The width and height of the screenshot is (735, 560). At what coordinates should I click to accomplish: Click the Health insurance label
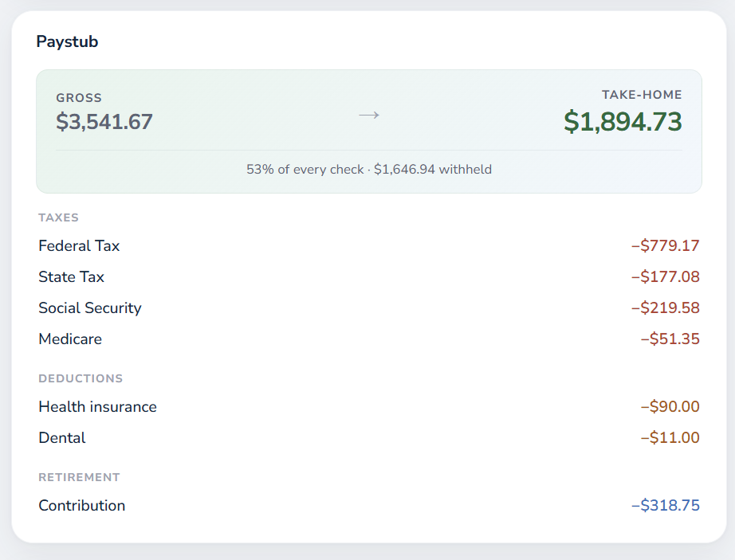coord(97,407)
